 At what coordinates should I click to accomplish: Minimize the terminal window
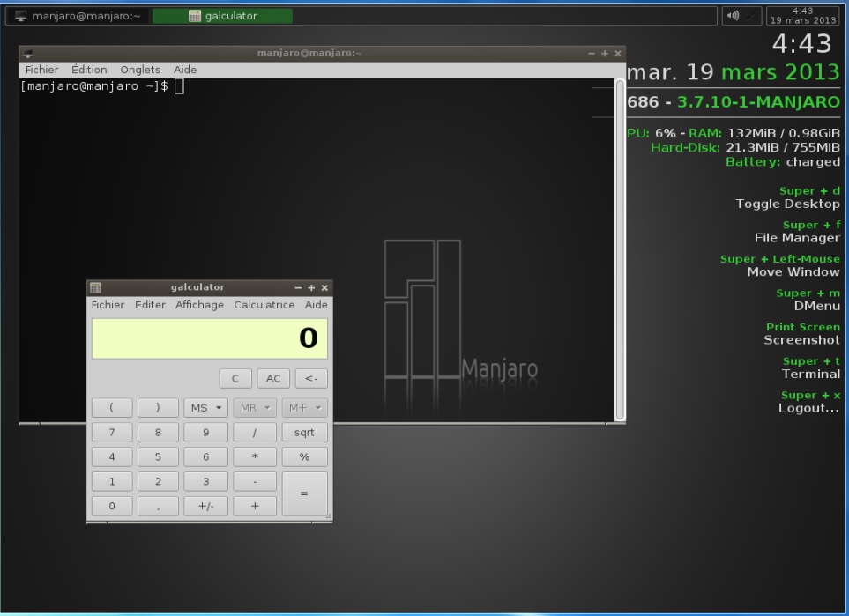coord(592,53)
